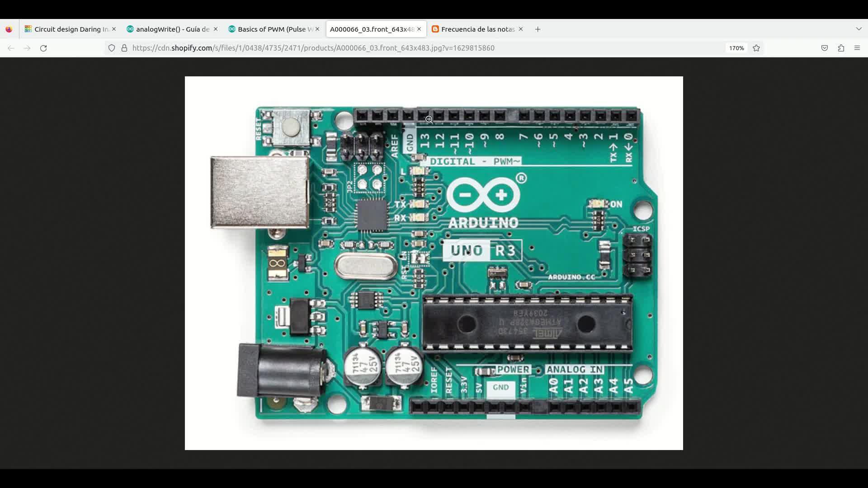Open the extensions puzzle icon
This screenshot has width=868, height=488.
(841, 48)
